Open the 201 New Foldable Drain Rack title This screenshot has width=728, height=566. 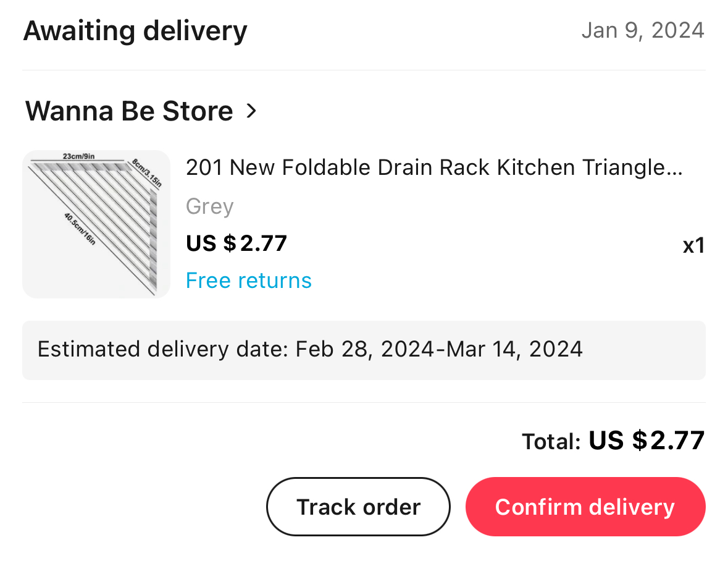click(434, 167)
